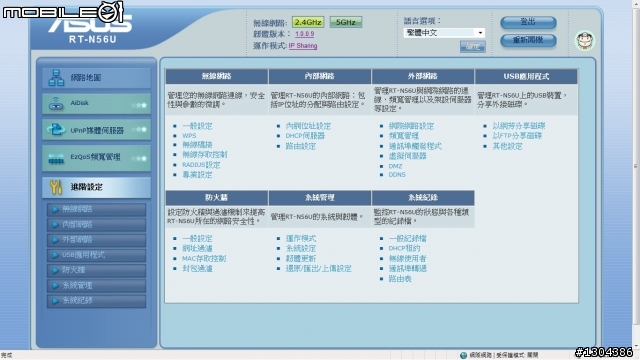Image resolution: width=640 pixels, height=360 pixels.
Task: Open 頻寬管理 link
Action: [x=404, y=136]
